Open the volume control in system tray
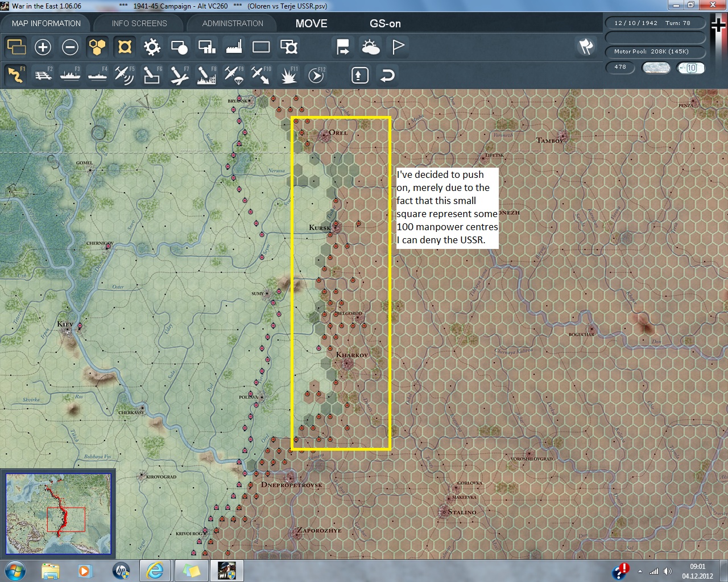The width and height of the screenshot is (728, 582). coord(668,571)
